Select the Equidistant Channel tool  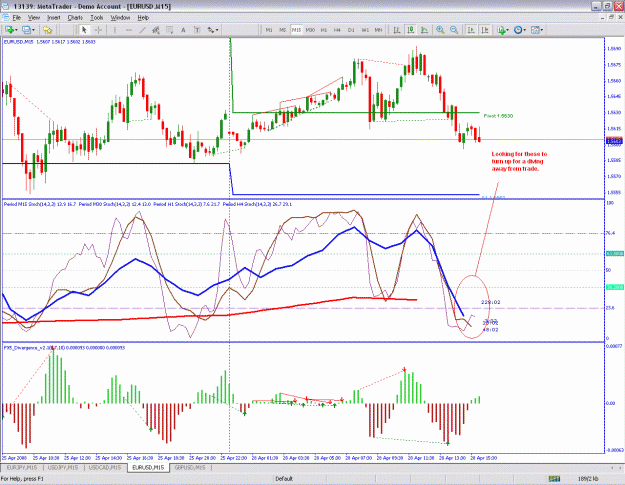point(156,30)
